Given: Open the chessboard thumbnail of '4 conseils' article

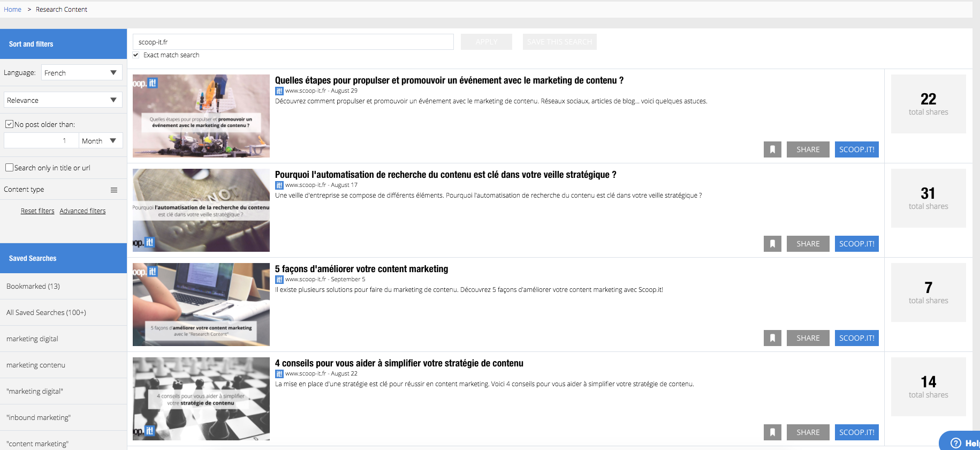Looking at the screenshot, I should click(x=201, y=399).
